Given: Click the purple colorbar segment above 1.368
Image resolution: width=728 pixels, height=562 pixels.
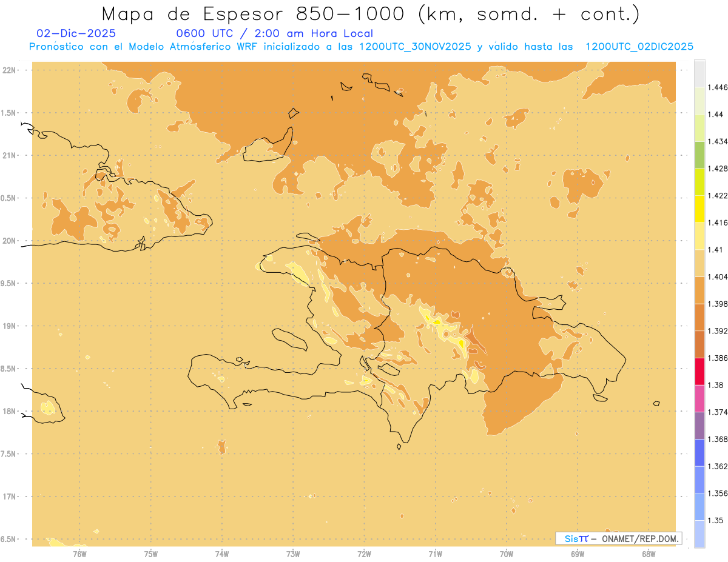Looking at the screenshot, I should [x=699, y=426].
